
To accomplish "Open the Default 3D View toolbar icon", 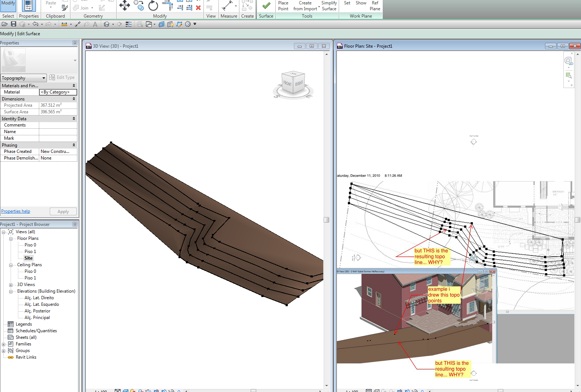I will pos(106,24).
